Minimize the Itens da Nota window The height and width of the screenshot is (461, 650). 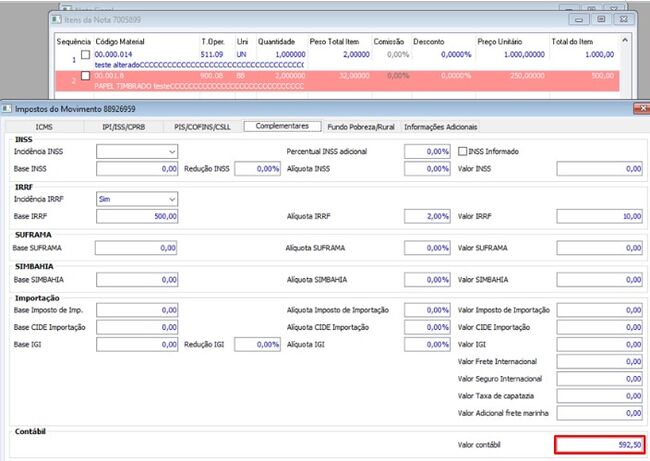[579, 19]
